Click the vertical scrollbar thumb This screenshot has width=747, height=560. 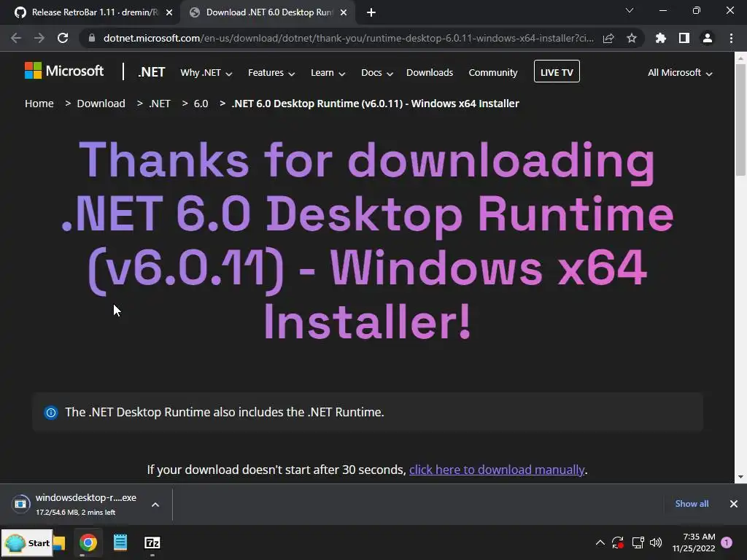[740, 119]
